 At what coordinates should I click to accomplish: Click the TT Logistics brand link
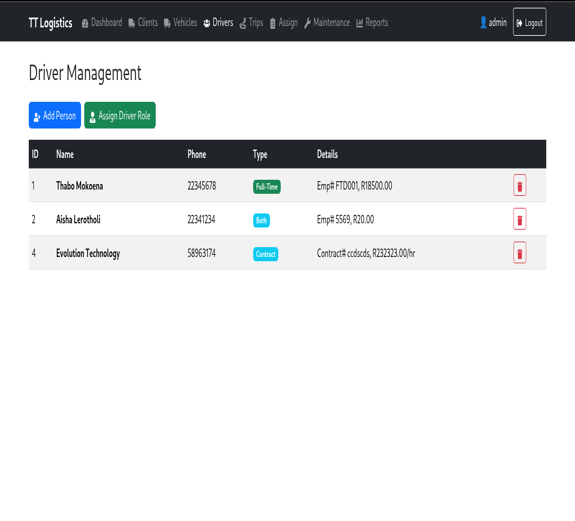pyautogui.click(x=51, y=23)
